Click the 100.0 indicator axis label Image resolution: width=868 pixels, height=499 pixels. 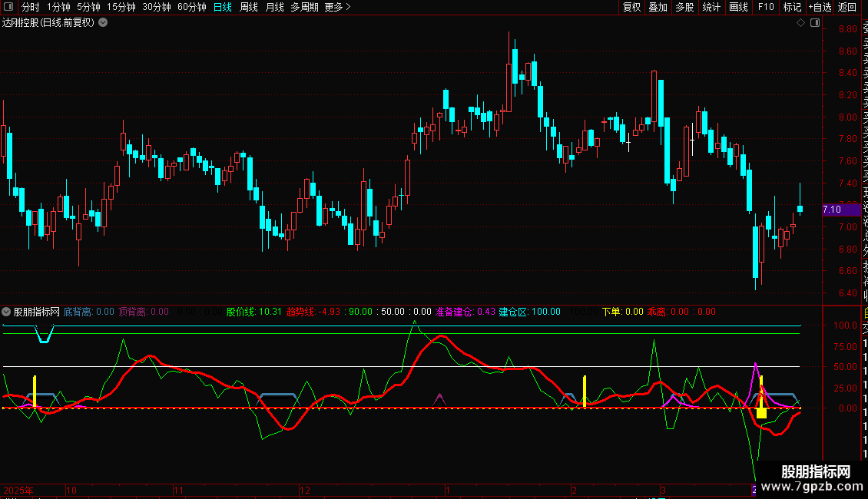coord(845,326)
